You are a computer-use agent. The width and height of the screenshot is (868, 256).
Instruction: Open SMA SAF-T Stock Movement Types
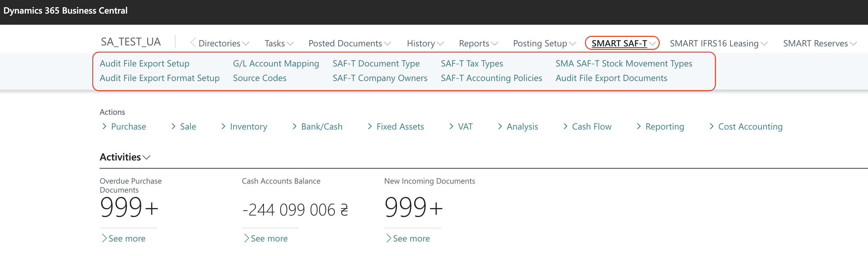point(624,63)
